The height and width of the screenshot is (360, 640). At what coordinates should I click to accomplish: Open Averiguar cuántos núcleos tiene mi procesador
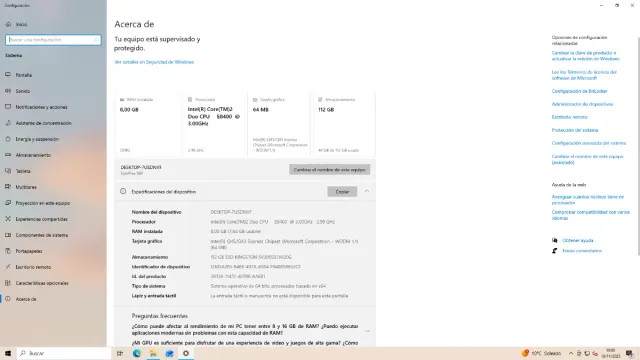[x=588, y=200]
